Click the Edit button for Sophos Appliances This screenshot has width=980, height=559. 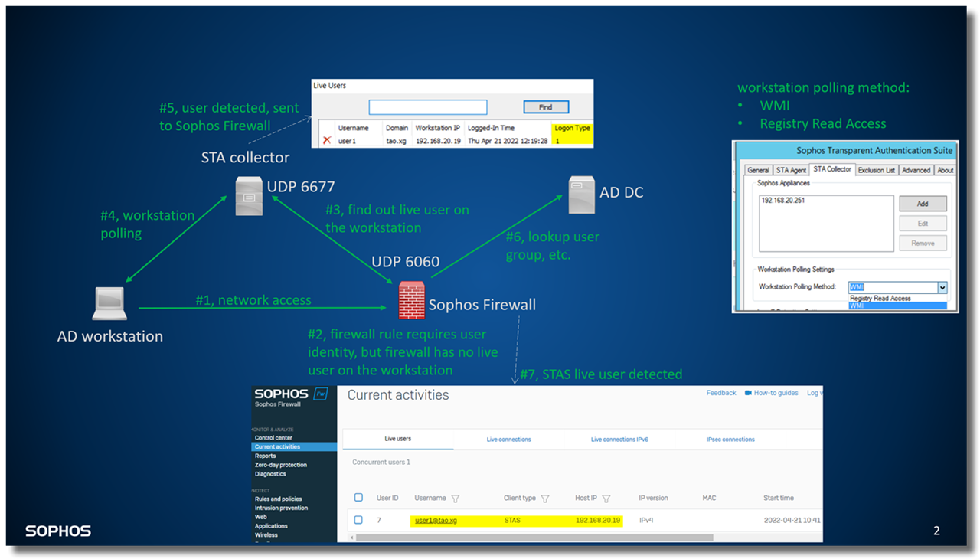coord(923,224)
